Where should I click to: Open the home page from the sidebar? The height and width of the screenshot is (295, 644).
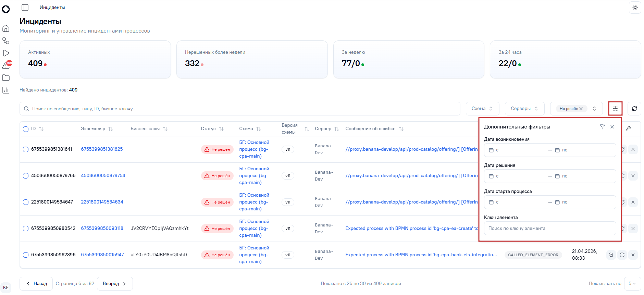click(6, 28)
